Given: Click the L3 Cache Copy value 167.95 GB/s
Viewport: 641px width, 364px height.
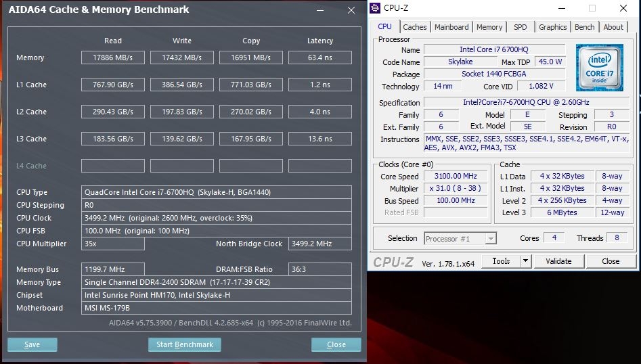Looking at the screenshot, I should click(x=251, y=139).
